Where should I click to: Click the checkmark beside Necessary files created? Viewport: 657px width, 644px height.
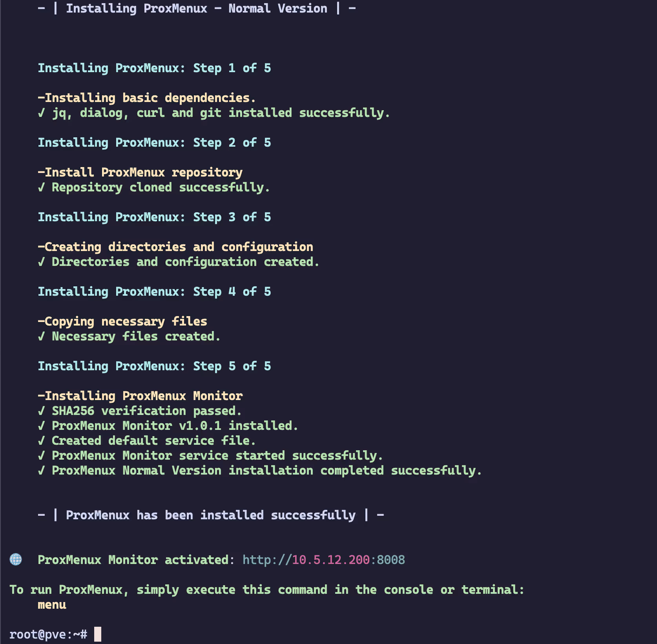tap(42, 337)
